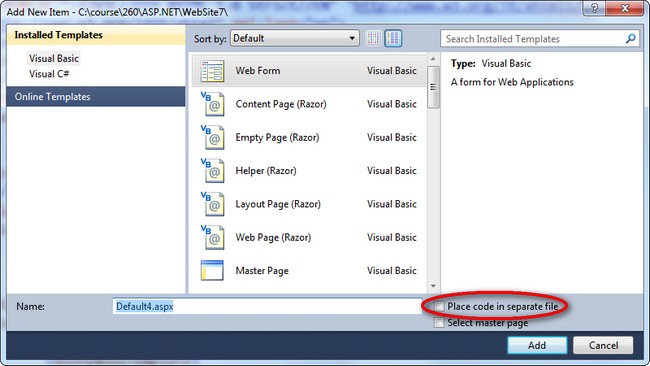The width and height of the screenshot is (650, 366).
Task: Switch to medium icons view
Action: point(393,39)
